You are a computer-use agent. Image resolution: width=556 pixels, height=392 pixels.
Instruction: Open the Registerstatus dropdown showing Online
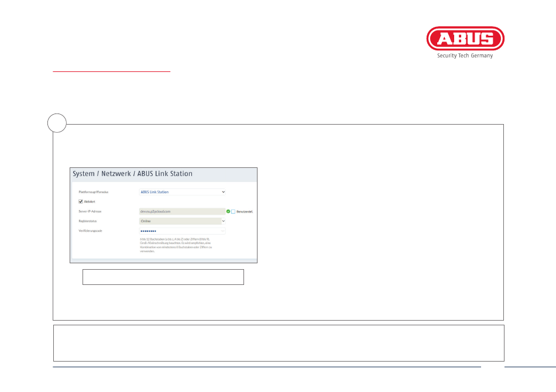[182, 221]
